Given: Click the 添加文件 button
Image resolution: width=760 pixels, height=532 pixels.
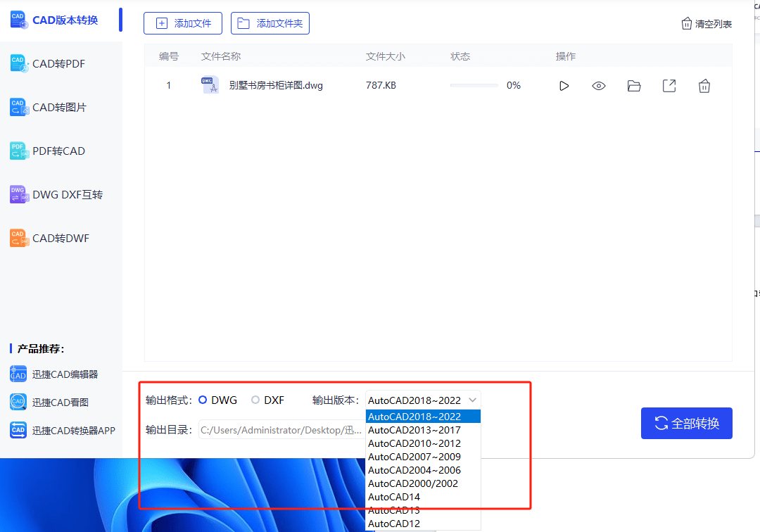Looking at the screenshot, I should coord(182,23).
